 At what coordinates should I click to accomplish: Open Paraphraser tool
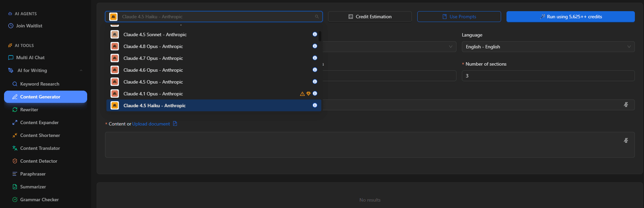[33, 174]
